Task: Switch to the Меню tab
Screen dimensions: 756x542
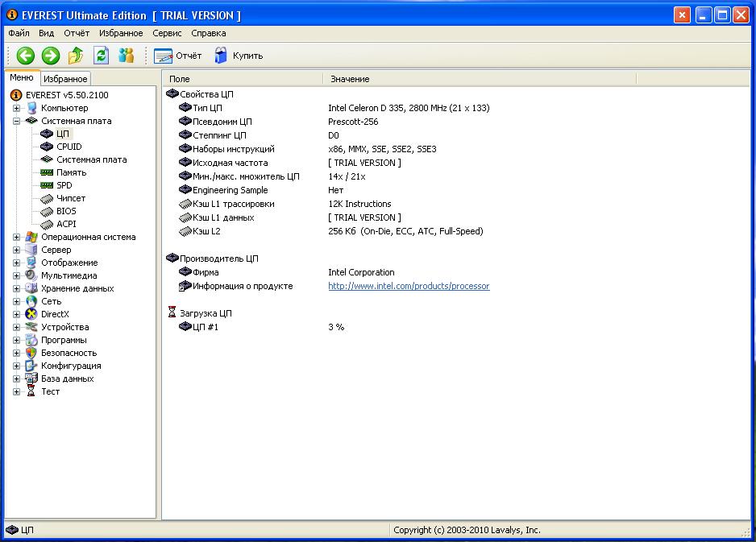Action: (x=22, y=78)
